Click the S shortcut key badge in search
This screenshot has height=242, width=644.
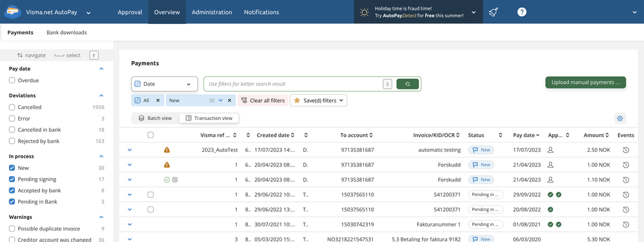tap(387, 84)
